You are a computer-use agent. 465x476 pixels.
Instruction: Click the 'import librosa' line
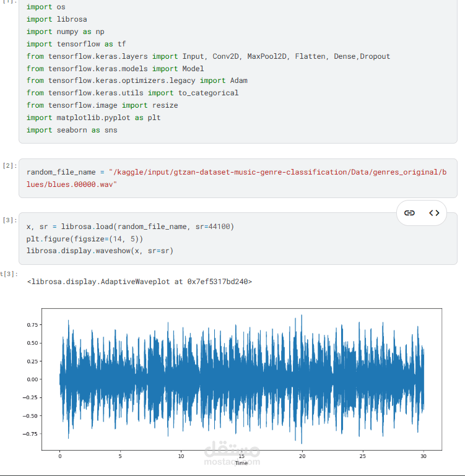(x=56, y=19)
